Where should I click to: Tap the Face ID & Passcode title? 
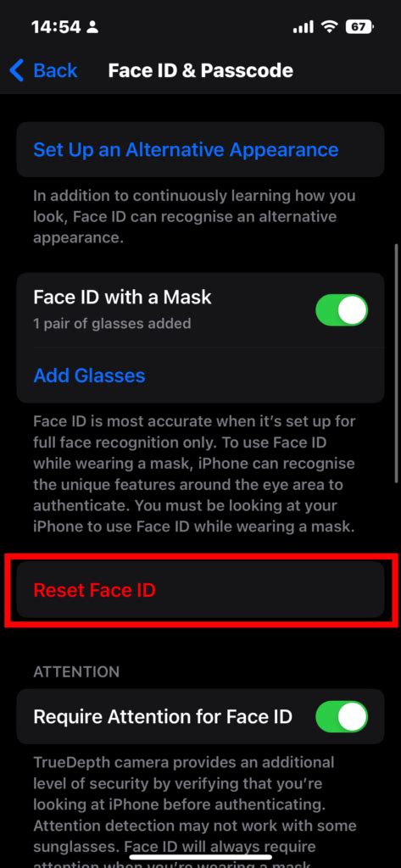[x=200, y=71]
